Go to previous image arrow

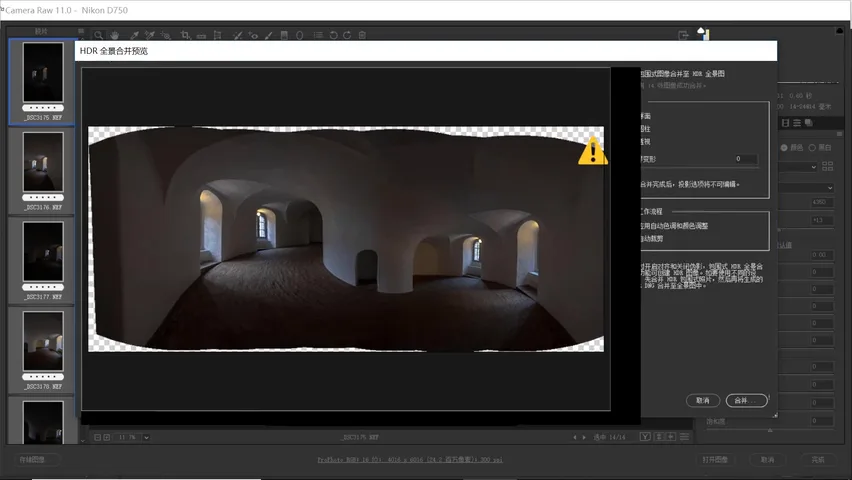(575, 437)
